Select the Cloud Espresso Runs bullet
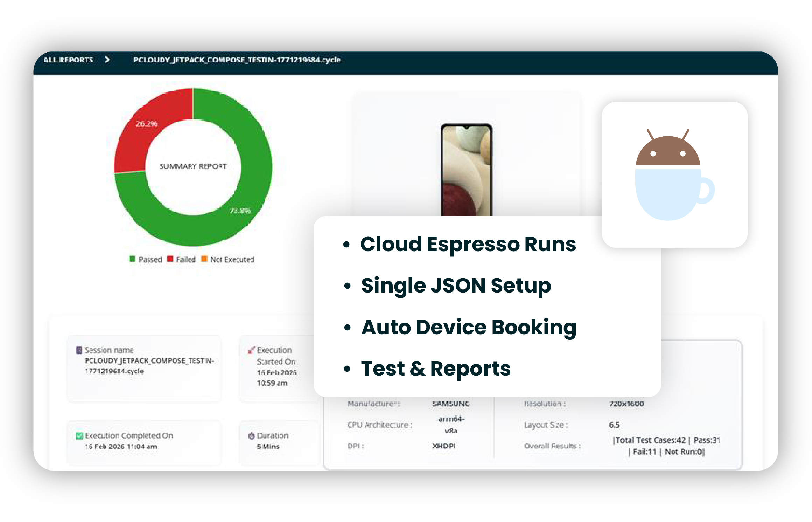Image resolution: width=812 pixels, height=522 pixels. click(x=468, y=244)
